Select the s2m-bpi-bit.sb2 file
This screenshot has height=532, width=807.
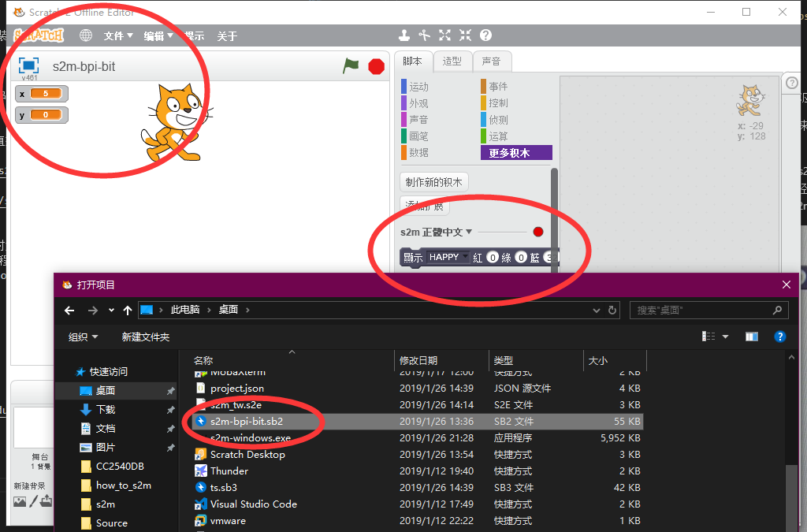(x=257, y=422)
